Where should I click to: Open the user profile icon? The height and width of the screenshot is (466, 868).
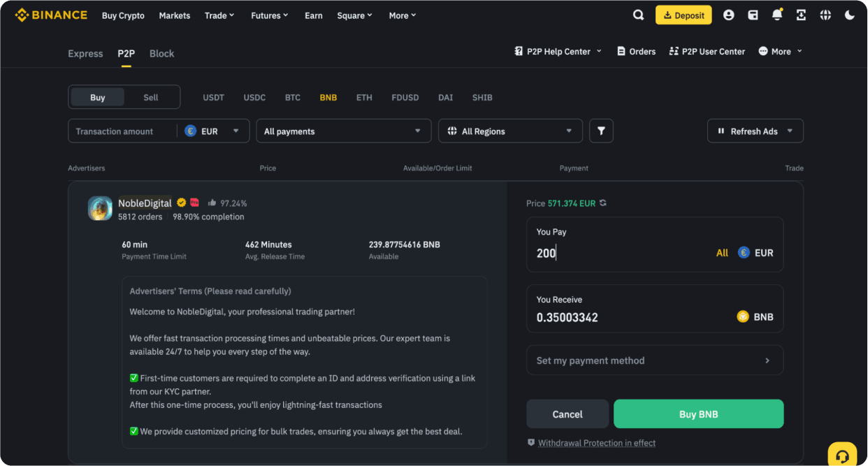(x=729, y=15)
